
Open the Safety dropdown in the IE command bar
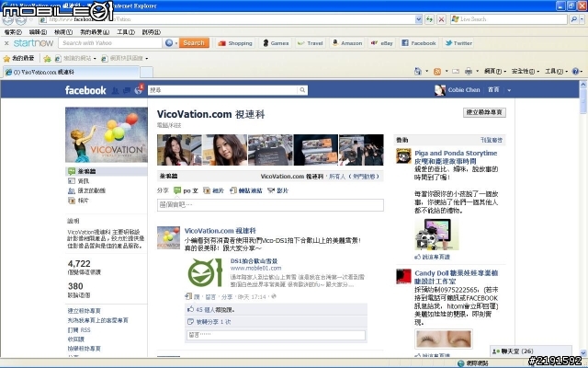[x=526, y=71]
